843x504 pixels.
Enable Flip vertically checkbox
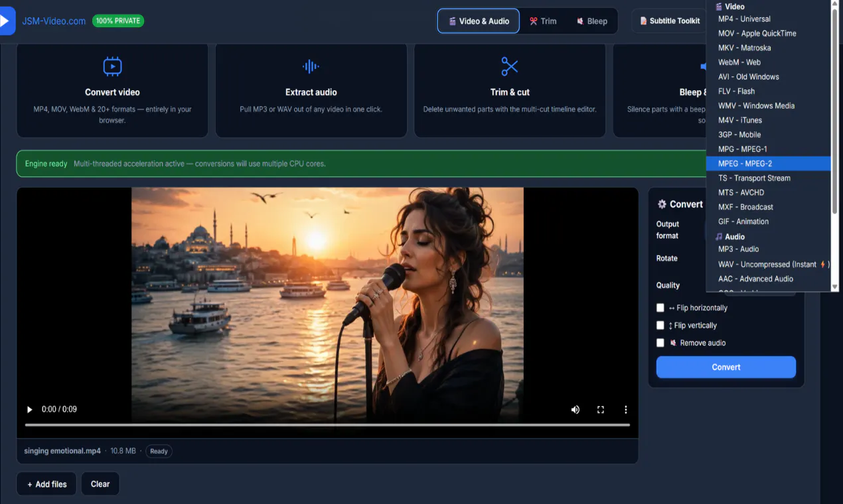coord(660,326)
